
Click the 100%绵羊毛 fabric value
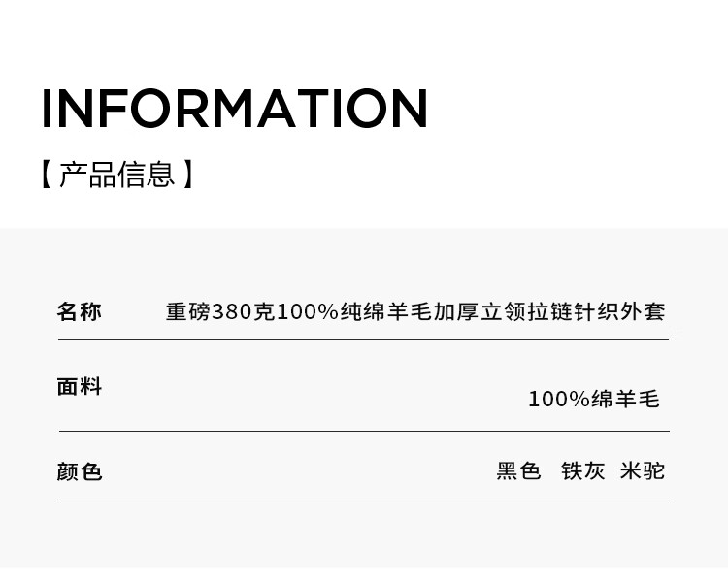594,399
